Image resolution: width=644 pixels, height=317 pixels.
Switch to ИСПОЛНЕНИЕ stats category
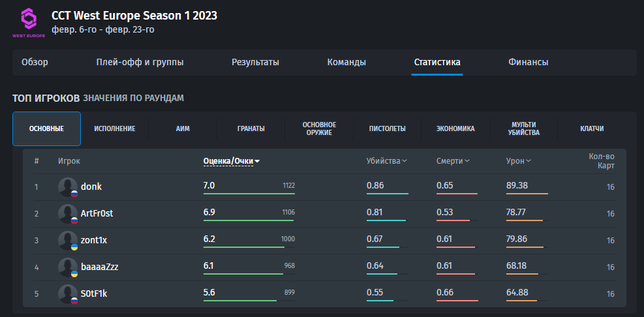point(115,129)
